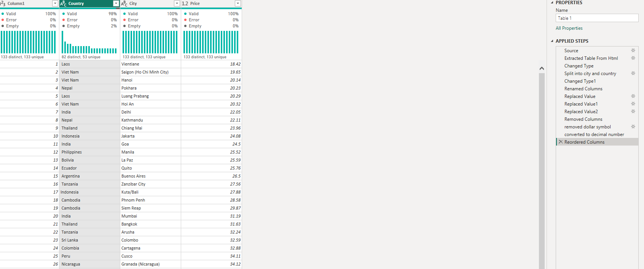644x269 pixels.
Task: Click the Cartagena city cell
Action: (x=150, y=248)
